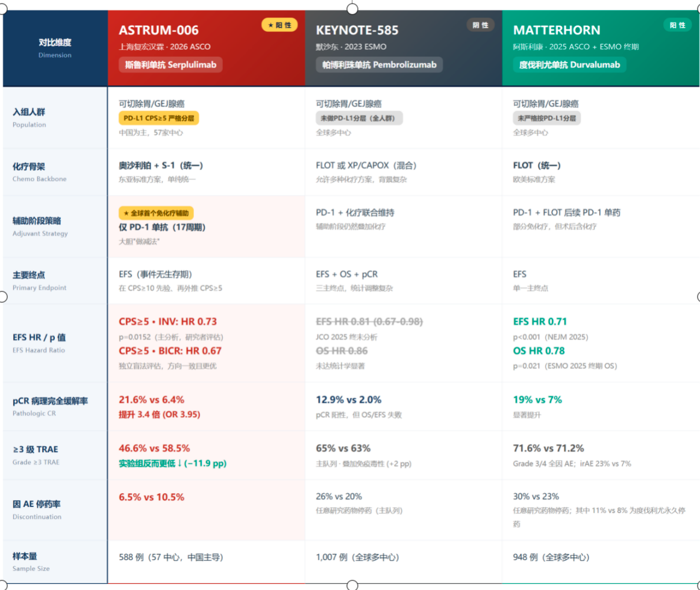Click the left-middle selection handle of the image

click(2, 297)
